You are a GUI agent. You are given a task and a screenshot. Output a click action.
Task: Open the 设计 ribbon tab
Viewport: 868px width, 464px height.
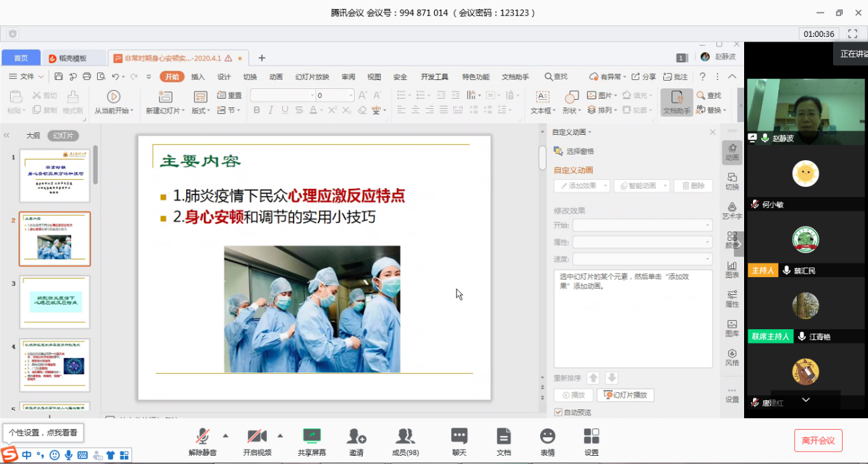click(224, 77)
